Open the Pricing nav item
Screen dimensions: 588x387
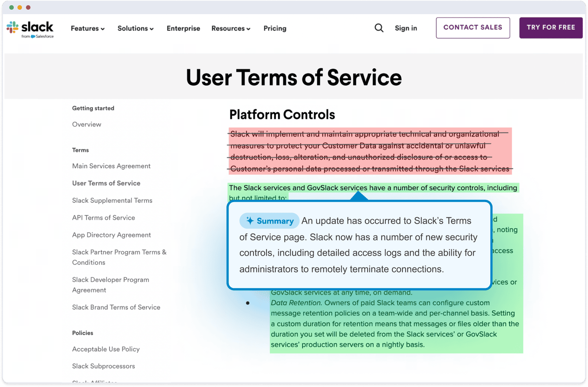275,28
